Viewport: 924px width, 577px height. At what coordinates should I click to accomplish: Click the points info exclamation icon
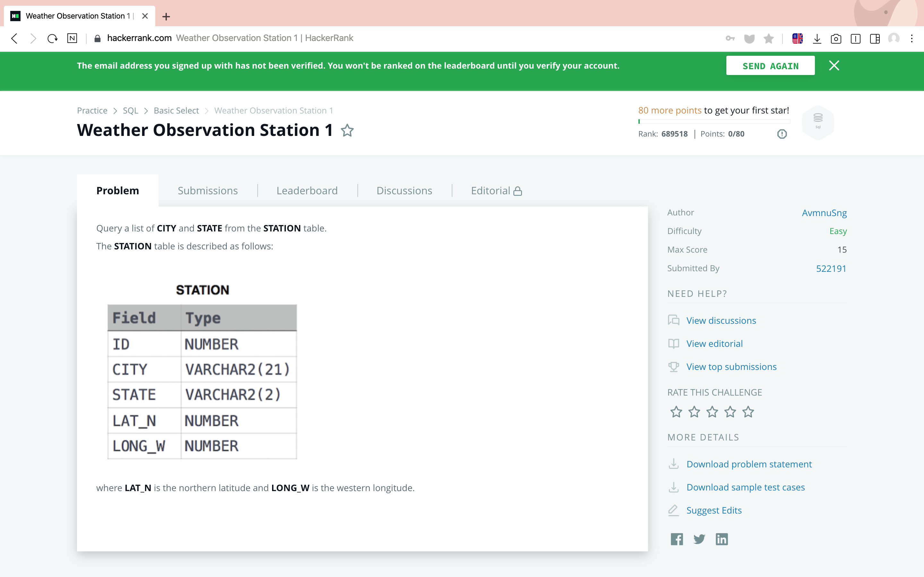pos(782,134)
